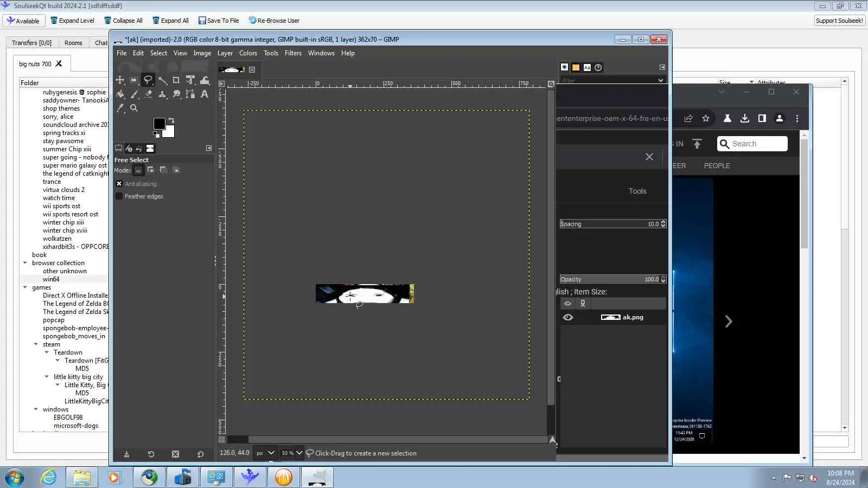Select the Smudge tool
The height and width of the screenshot is (488, 868).
pyautogui.click(x=176, y=94)
